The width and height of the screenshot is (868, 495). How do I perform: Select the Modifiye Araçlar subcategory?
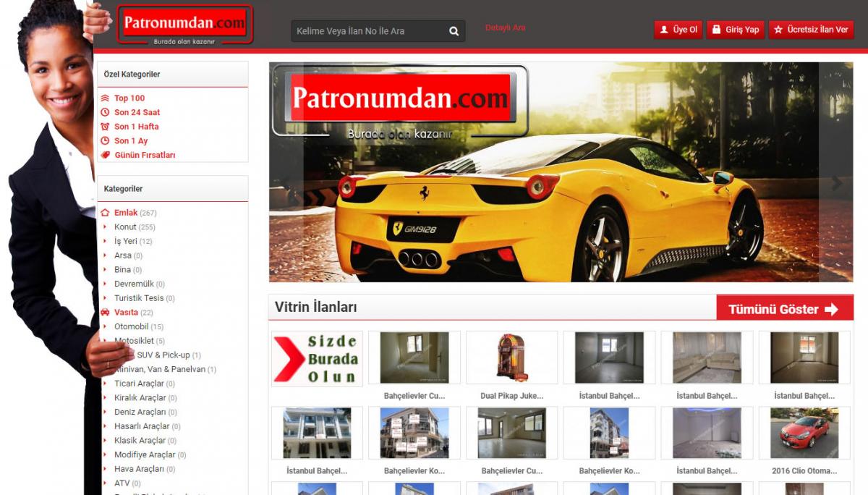pyautogui.click(x=145, y=454)
